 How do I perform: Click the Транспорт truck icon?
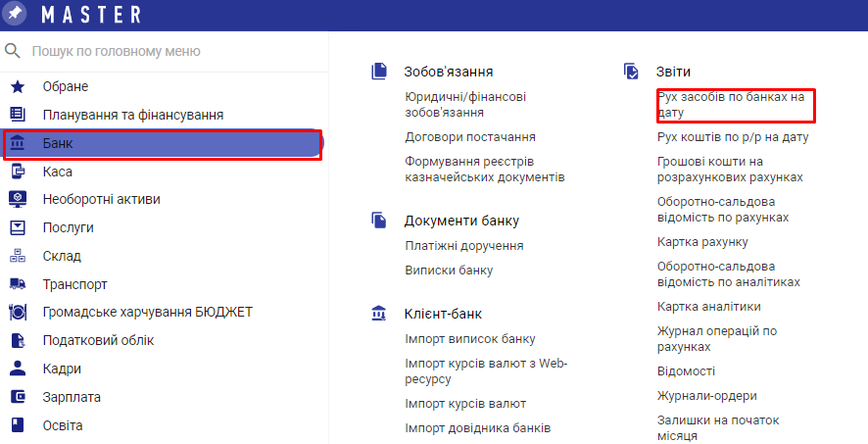pyautogui.click(x=17, y=284)
